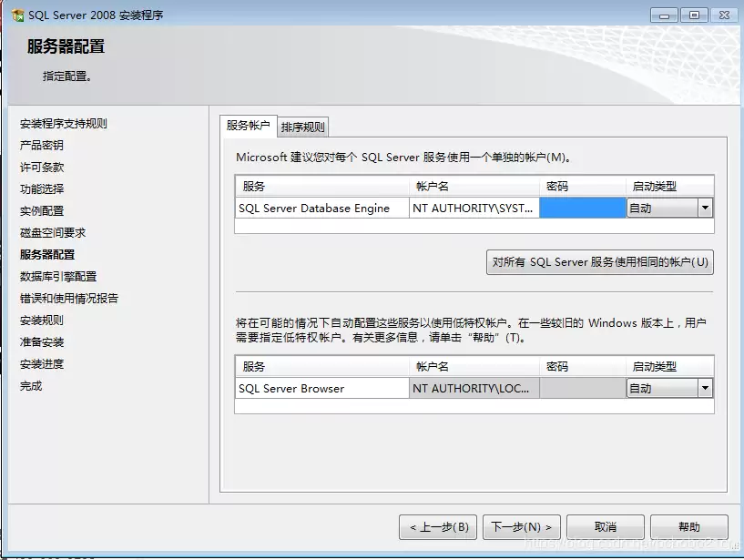Maximize the SQL Server 2008 setup window
The width and height of the screenshot is (744, 560).
[x=694, y=15]
